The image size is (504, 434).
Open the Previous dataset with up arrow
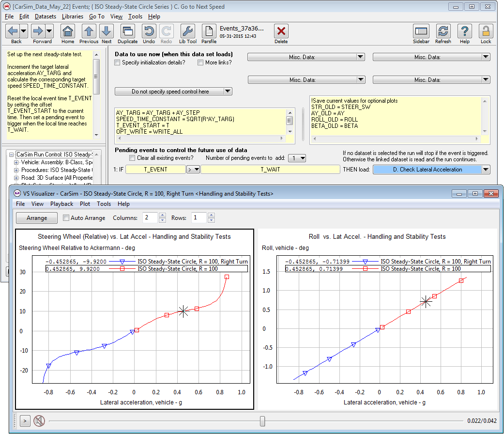click(x=89, y=31)
